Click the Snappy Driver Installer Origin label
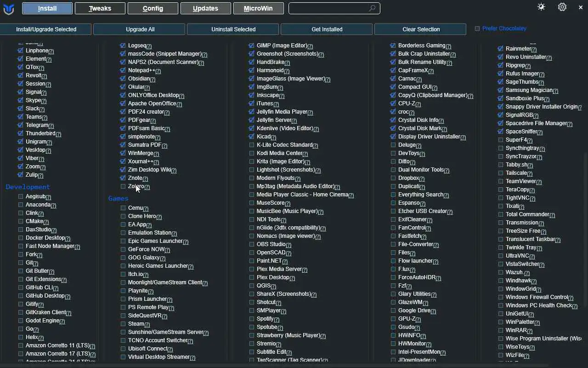The height and width of the screenshot is (368, 588). (x=542, y=107)
